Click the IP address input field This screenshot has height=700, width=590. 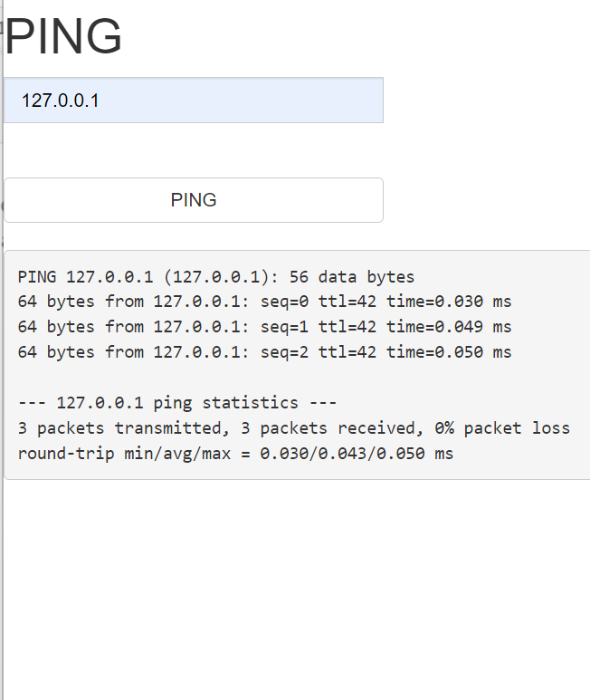click(193, 101)
